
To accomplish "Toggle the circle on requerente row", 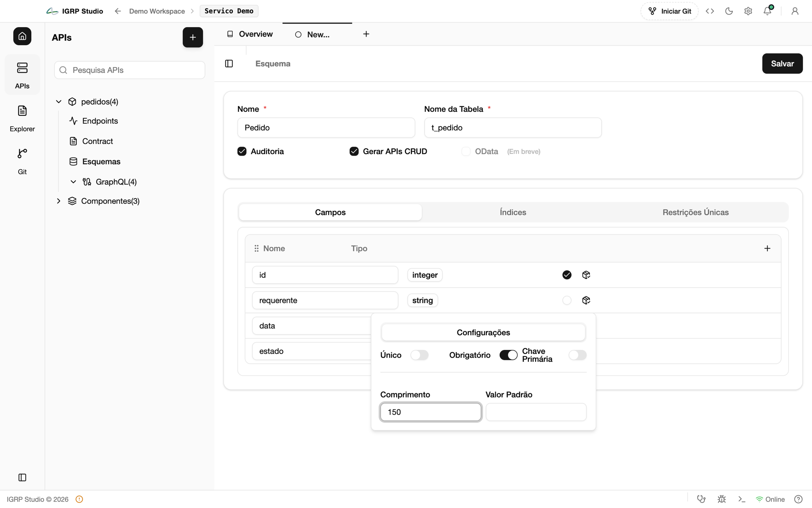I will tap(567, 300).
